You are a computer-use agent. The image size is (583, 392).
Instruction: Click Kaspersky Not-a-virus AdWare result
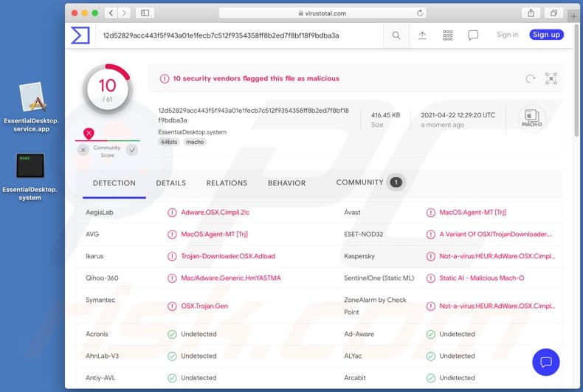click(x=497, y=256)
